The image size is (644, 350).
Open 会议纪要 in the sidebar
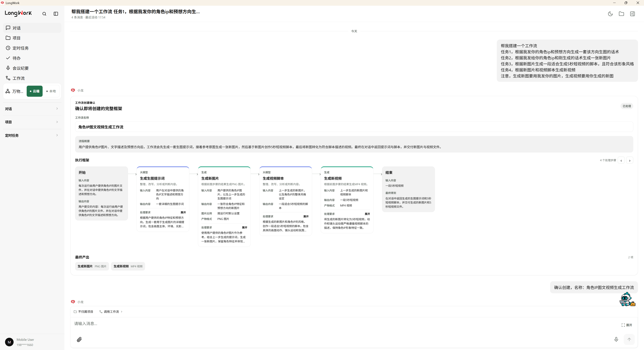32,68
